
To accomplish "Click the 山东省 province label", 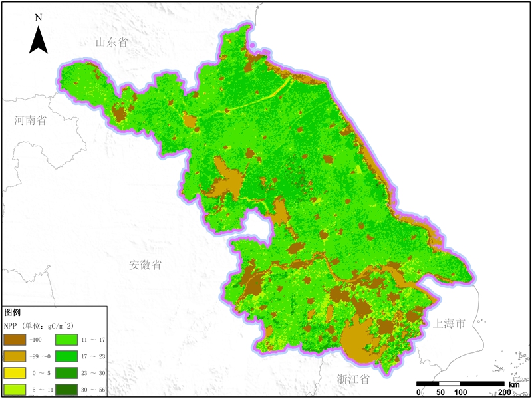I will [112, 43].
